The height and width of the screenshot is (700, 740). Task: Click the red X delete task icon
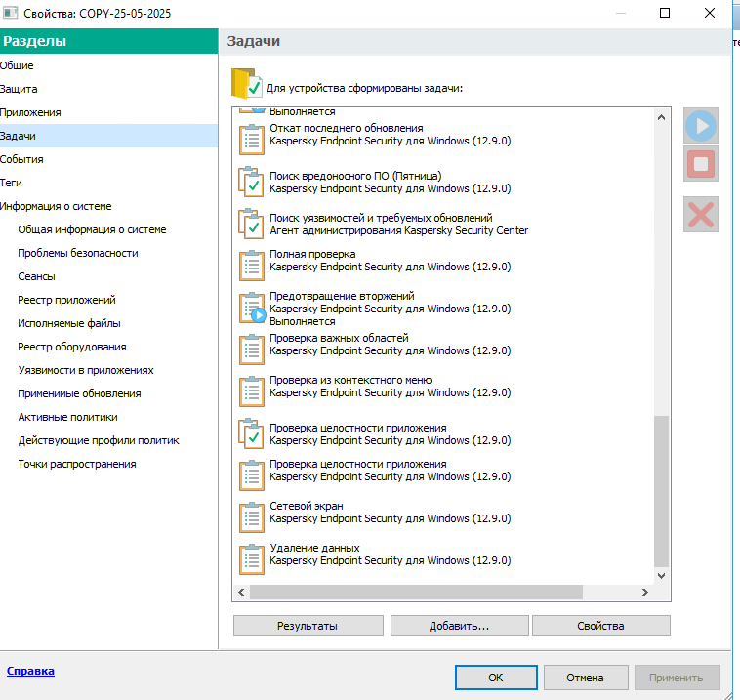701,215
